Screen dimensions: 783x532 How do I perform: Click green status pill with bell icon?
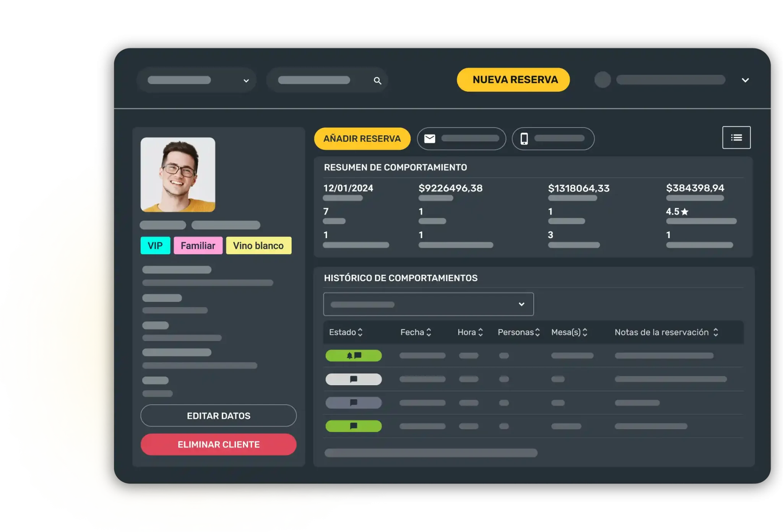click(x=353, y=355)
